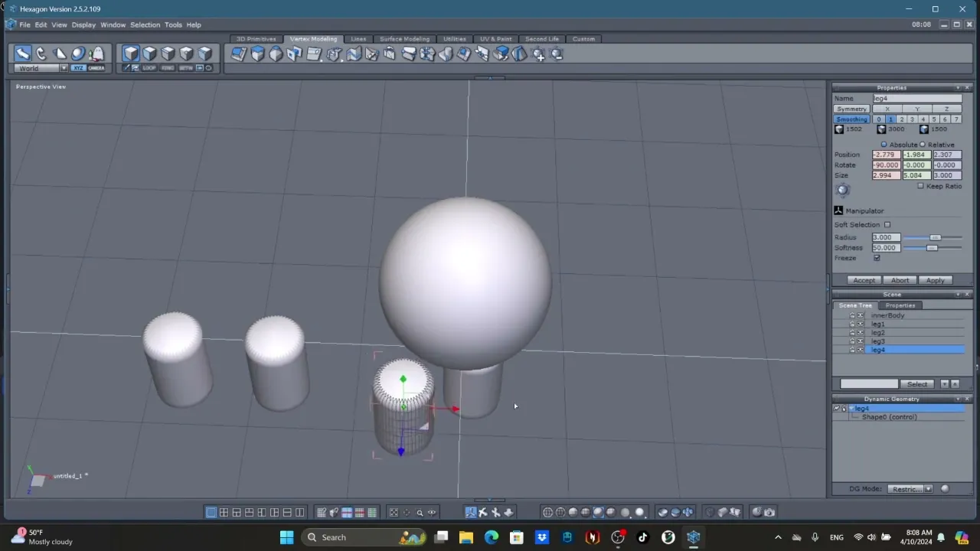This screenshot has height=551, width=980.
Task: Open the UV & Paint tab
Action: click(x=495, y=39)
